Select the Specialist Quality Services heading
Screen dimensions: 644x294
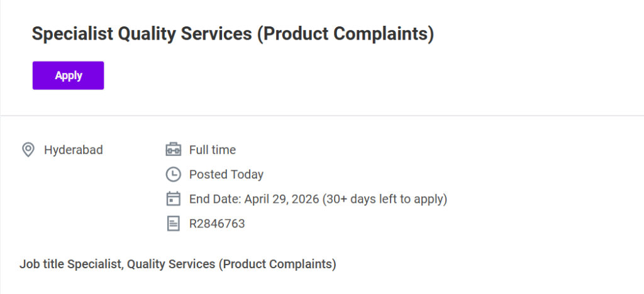[233, 34]
